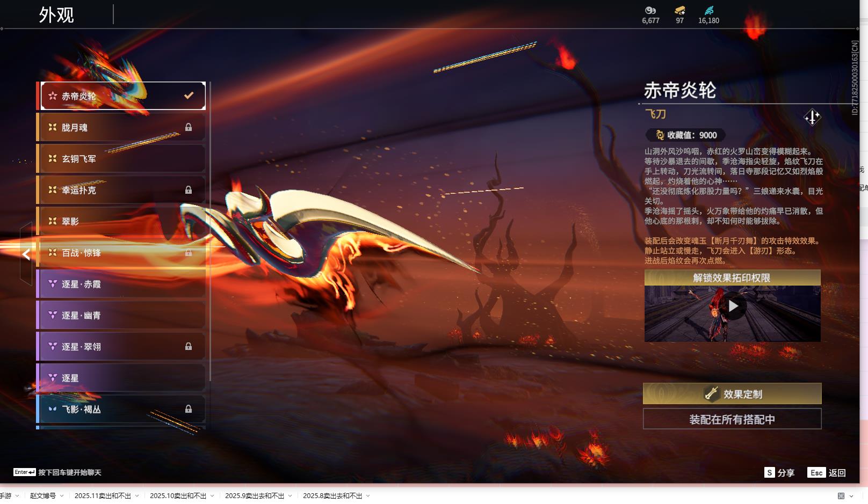
Task: Click the skin list vertical scrollbar
Action: click(209, 231)
